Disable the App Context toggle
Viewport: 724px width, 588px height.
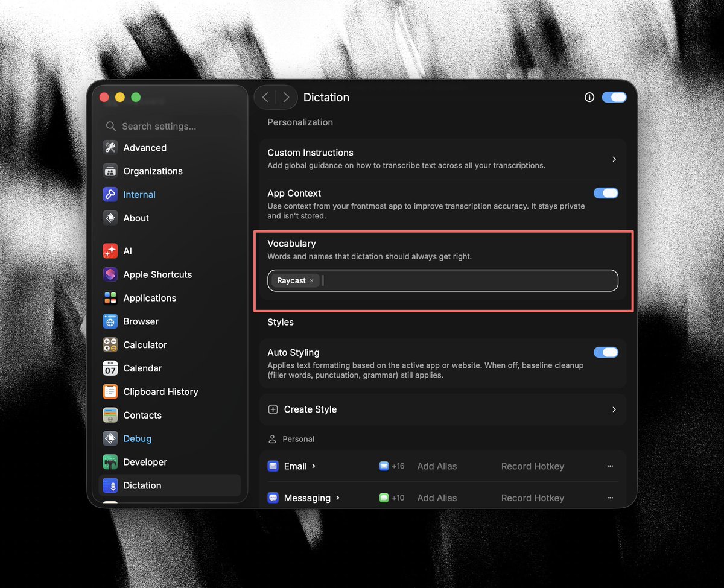pos(606,193)
